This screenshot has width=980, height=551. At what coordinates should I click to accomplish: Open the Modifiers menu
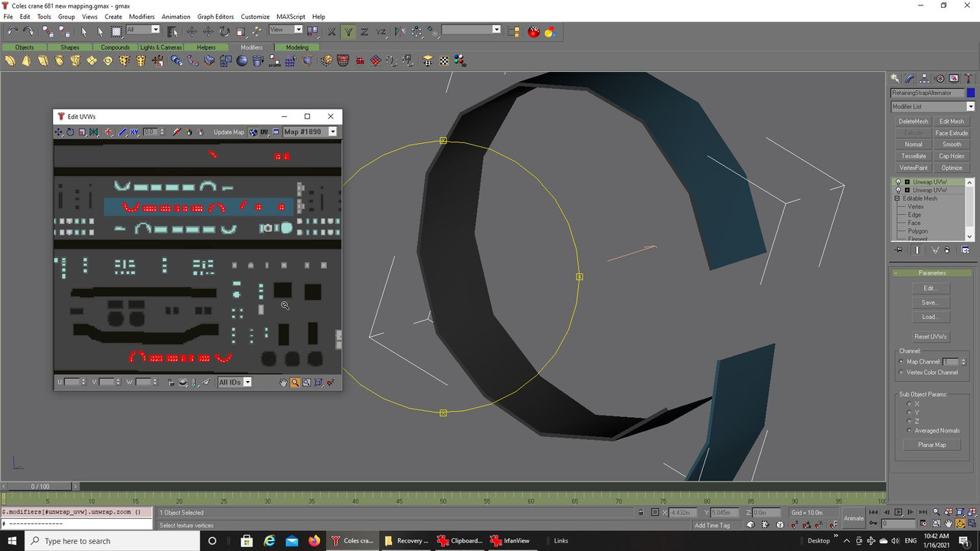click(142, 17)
